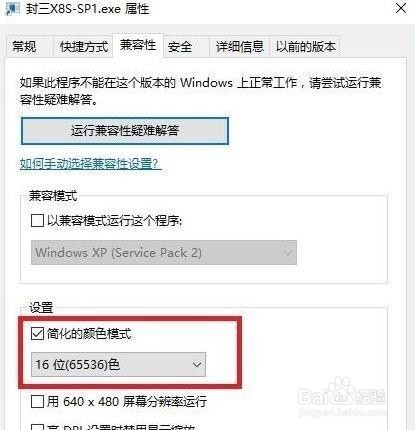
Task: Open the 如何手动选择兼容性设置 link
Action: click(91, 164)
